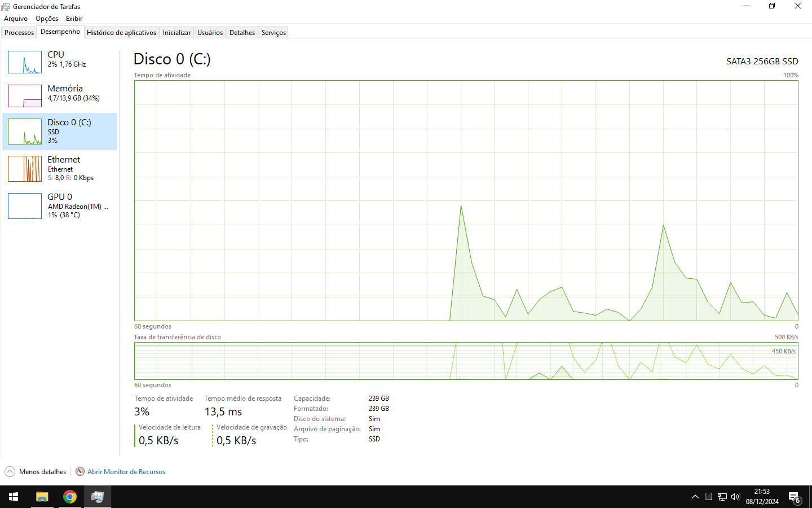
Task: Select the Ethernet throughput thumbnail
Action: coord(25,169)
